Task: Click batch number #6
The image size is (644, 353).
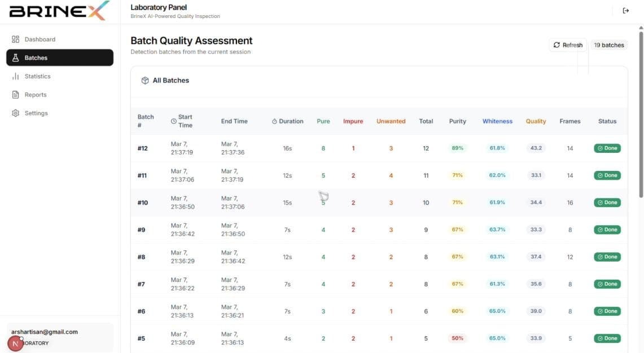Action: 141,311
